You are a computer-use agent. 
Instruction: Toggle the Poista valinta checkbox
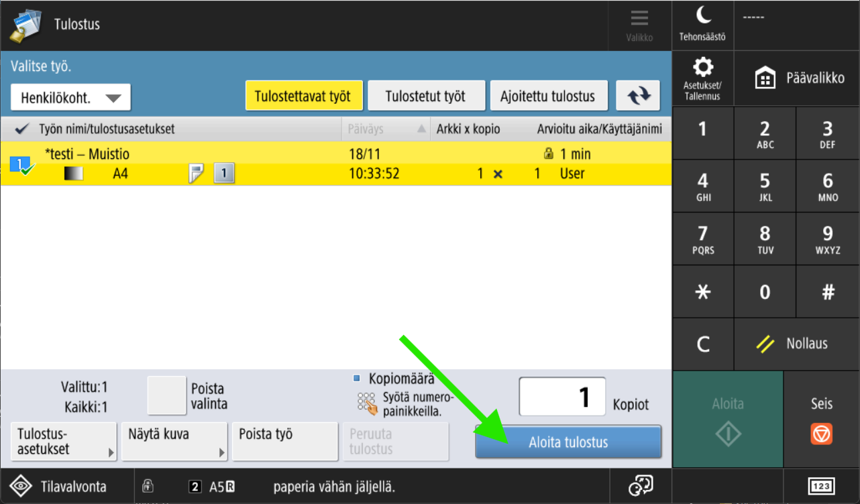coord(166,395)
